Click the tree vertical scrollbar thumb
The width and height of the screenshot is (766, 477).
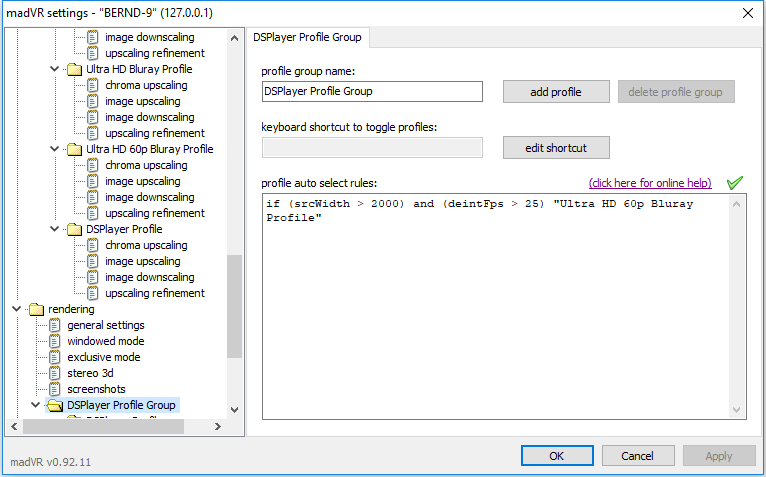tap(234, 306)
